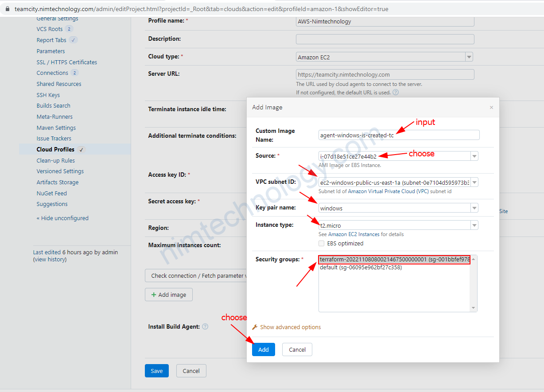The height and width of the screenshot is (392, 544).
Task: Select the default security group entry
Action: (361, 268)
